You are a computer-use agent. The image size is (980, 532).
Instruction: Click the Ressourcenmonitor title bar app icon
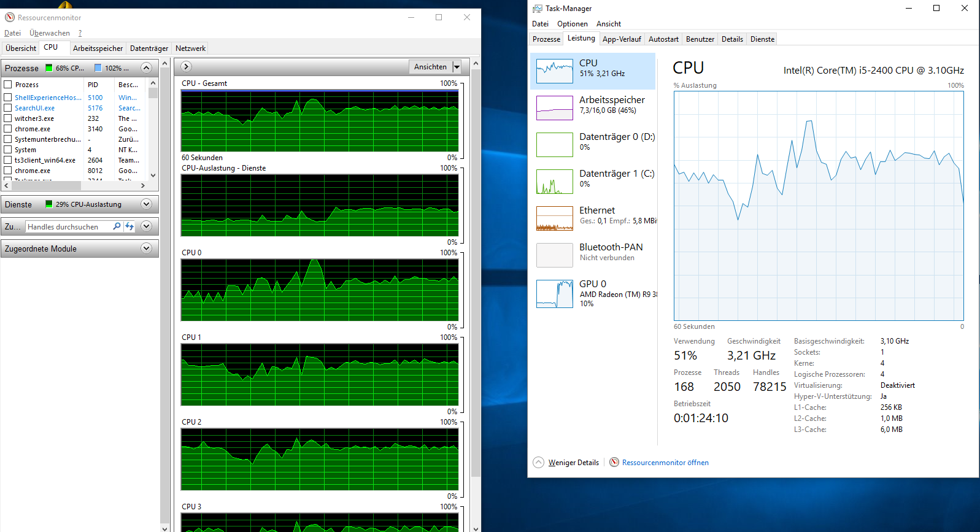(x=10, y=17)
